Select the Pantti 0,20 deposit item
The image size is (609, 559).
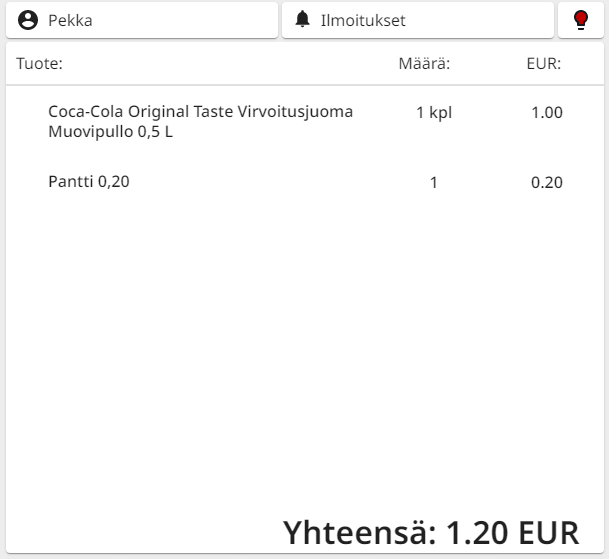point(89,182)
